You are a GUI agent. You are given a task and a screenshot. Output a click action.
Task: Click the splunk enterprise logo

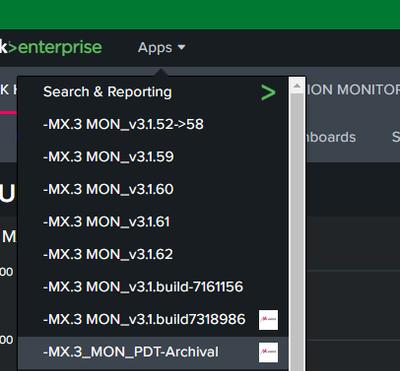click(51, 48)
